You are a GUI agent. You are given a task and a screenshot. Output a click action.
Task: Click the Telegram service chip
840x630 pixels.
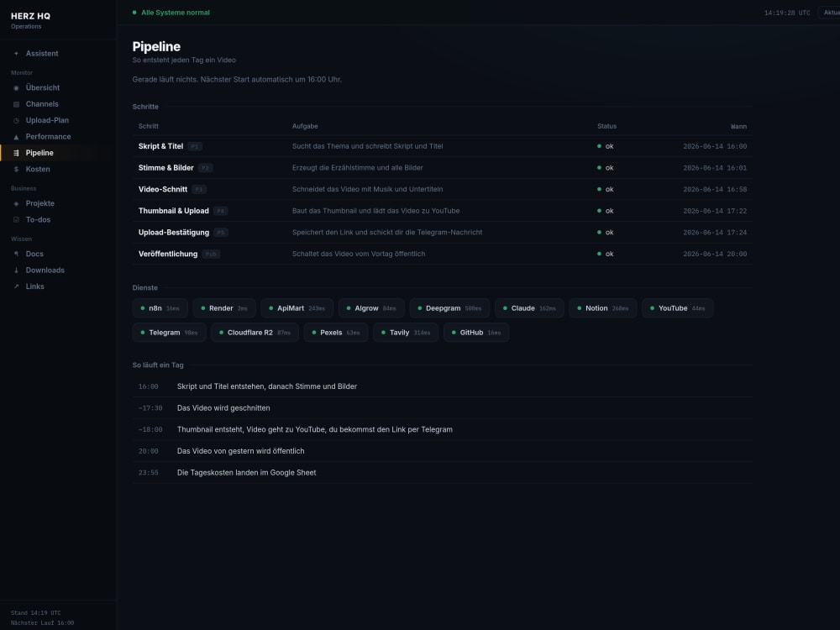(170, 333)
